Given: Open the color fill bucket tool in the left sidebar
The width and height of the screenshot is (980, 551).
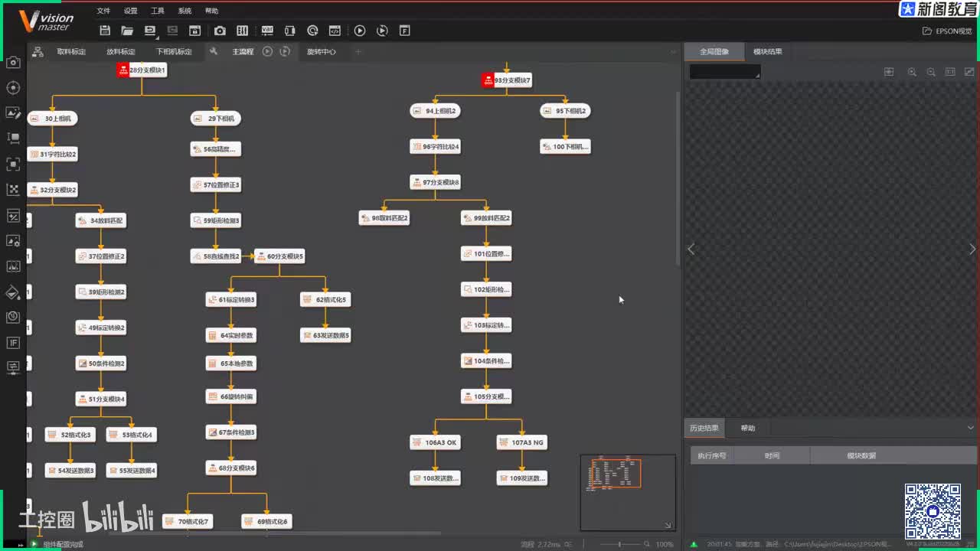Looking at the screenshot, I should tap(13, 292).
